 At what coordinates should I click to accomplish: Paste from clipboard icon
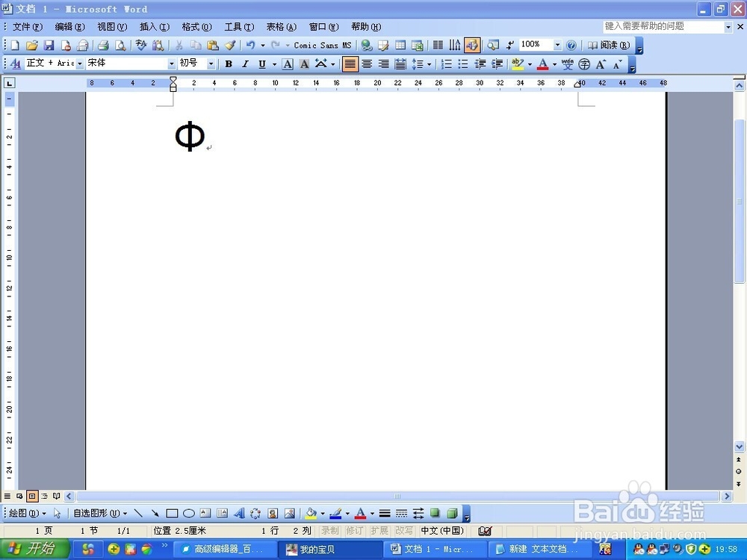tap(213, 46)
